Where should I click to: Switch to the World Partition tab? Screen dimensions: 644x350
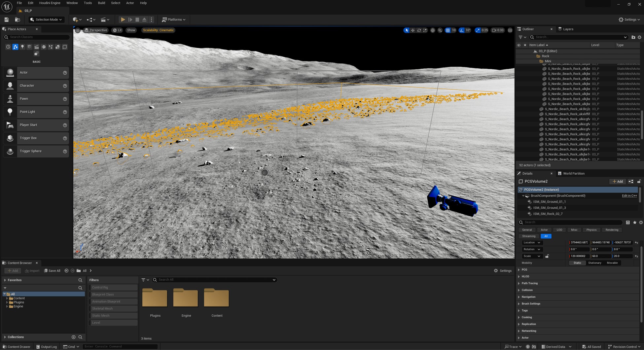[573, 174]
